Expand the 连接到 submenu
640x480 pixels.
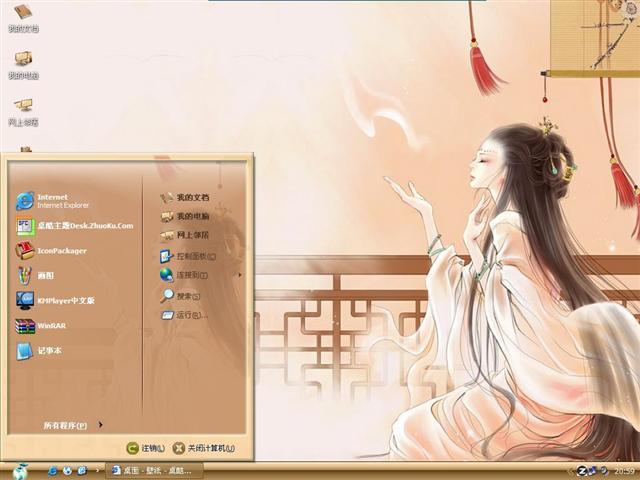[201, 275]
